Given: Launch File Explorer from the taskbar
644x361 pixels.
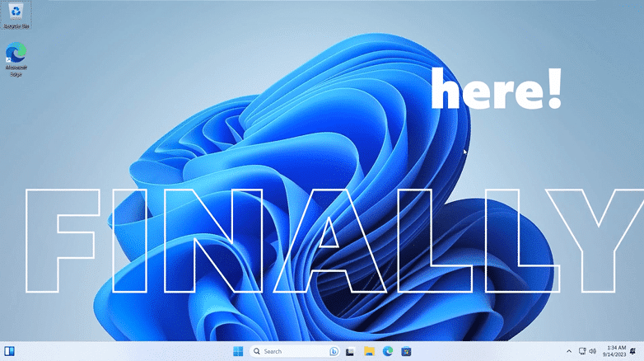Looking at the screenshot, I should click(369, 351).
